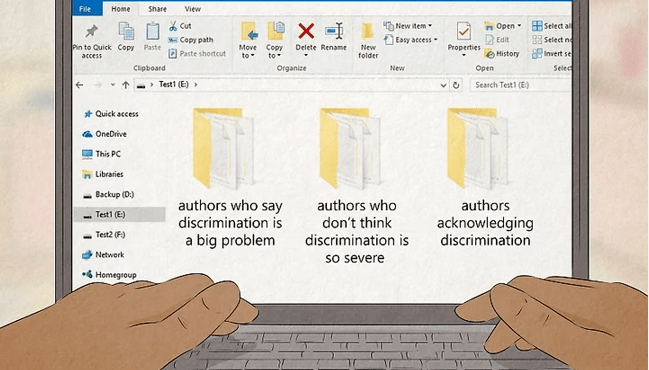Expand the address bar history chevron
Screen dimensions: 649x370
coord(443,85)
